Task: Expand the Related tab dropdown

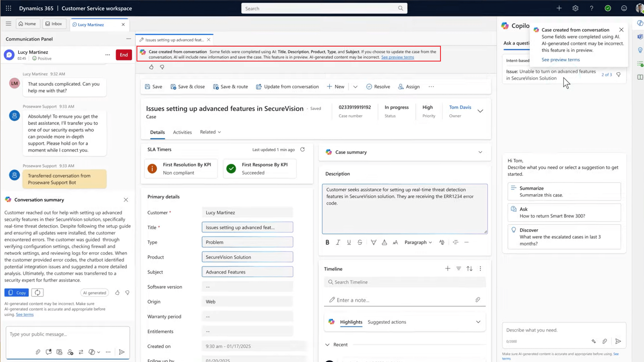Action: (210, 132)
